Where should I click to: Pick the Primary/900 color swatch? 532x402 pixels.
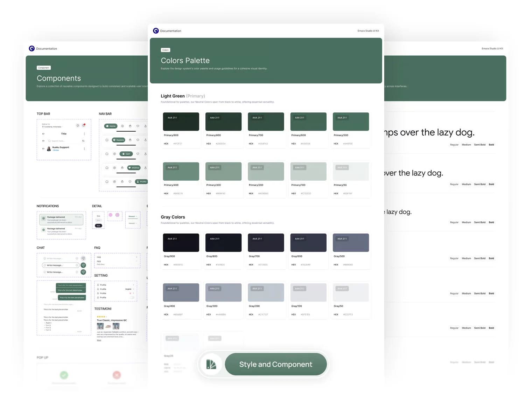181,122
